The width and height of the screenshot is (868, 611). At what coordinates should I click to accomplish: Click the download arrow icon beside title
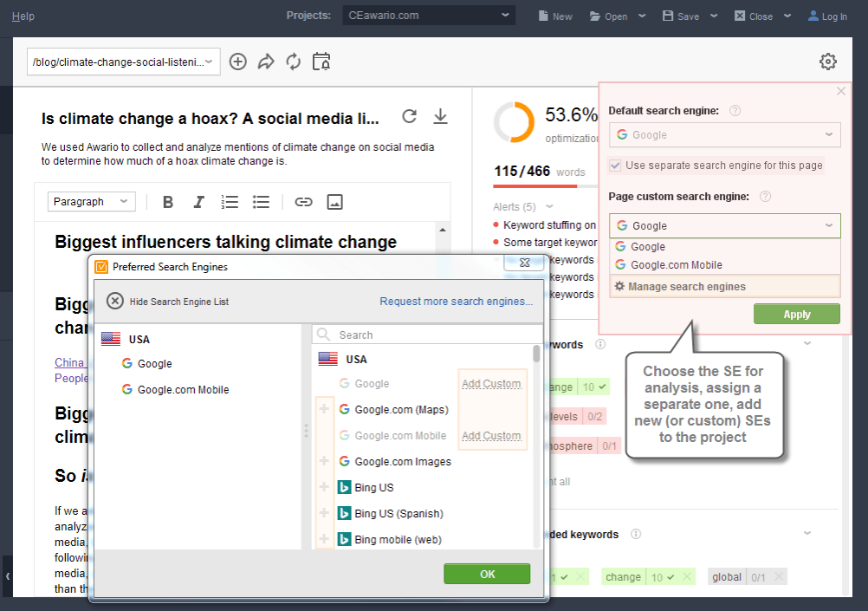click(440, 116)
